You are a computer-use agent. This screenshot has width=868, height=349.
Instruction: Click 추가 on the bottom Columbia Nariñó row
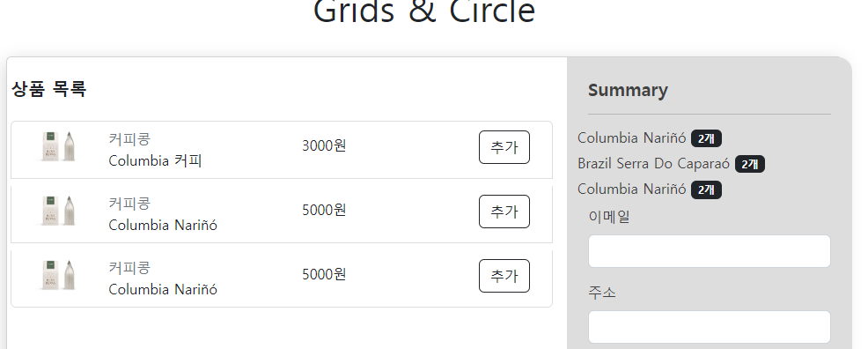[x=504, y=276]
